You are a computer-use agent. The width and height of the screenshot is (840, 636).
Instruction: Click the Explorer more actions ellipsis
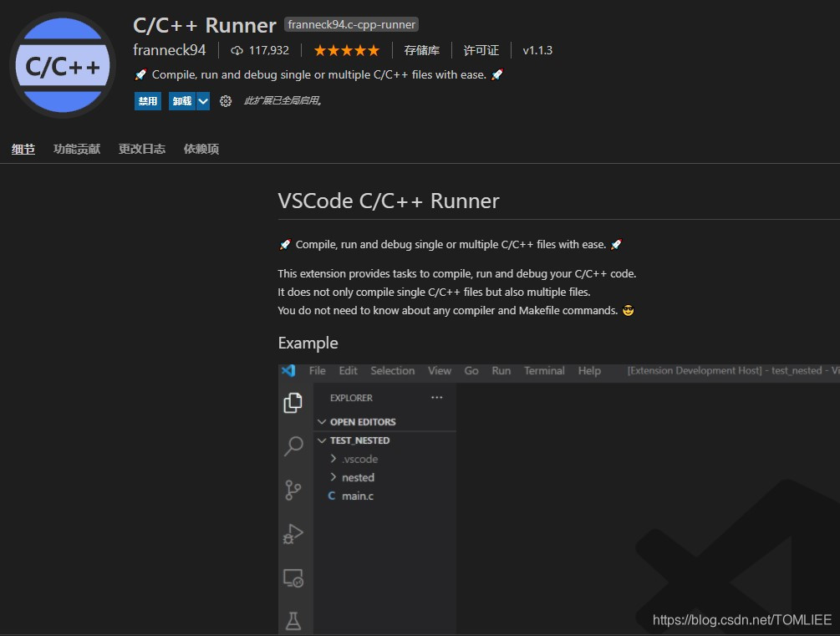(436, 398)
